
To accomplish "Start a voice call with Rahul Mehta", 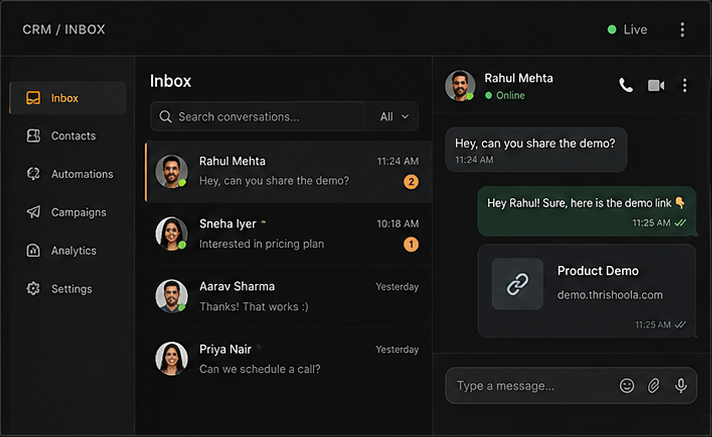I will (x=626, y=85).
